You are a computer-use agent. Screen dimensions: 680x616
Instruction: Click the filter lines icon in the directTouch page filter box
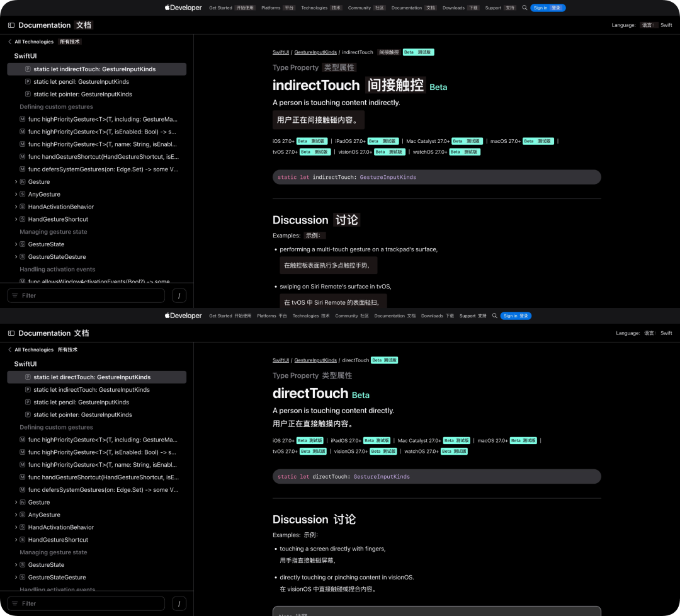pos(15,603)
